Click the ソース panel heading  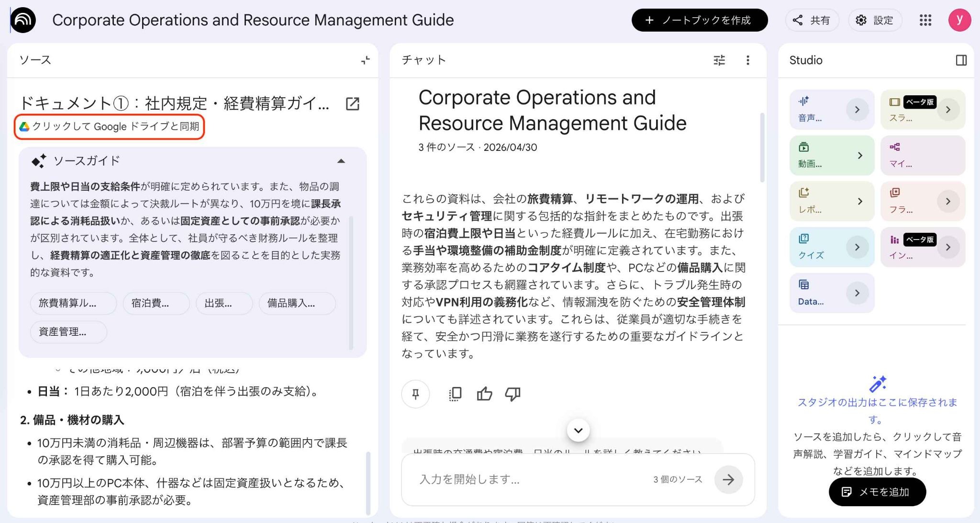click(x=35, y=60)
